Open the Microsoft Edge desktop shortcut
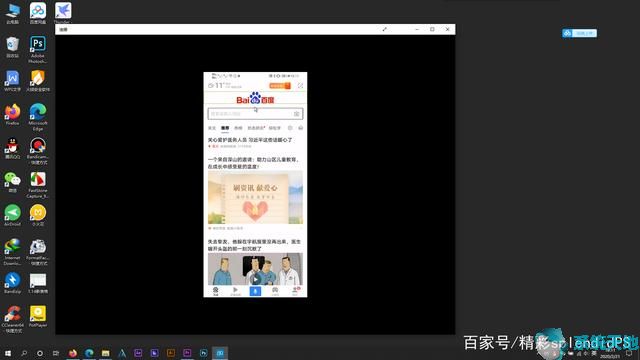 click(x=38, y=117)
